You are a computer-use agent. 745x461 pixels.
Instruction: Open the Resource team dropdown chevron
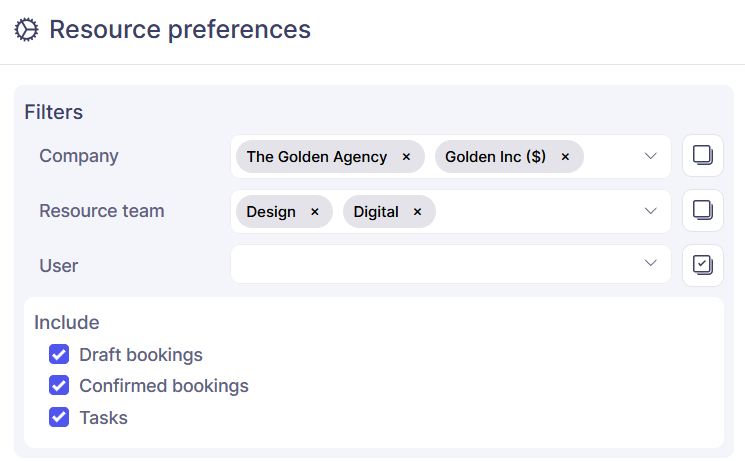coord(651,211)
